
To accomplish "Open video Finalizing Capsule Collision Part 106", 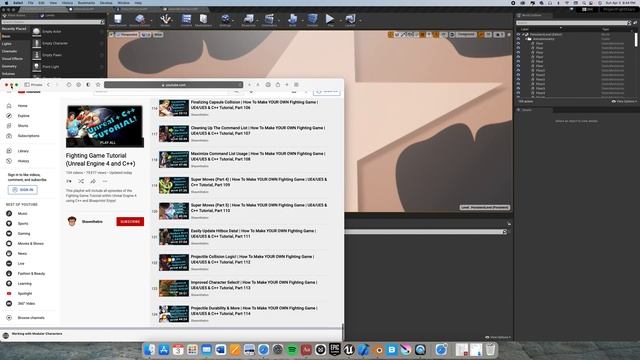I will 254,105.
